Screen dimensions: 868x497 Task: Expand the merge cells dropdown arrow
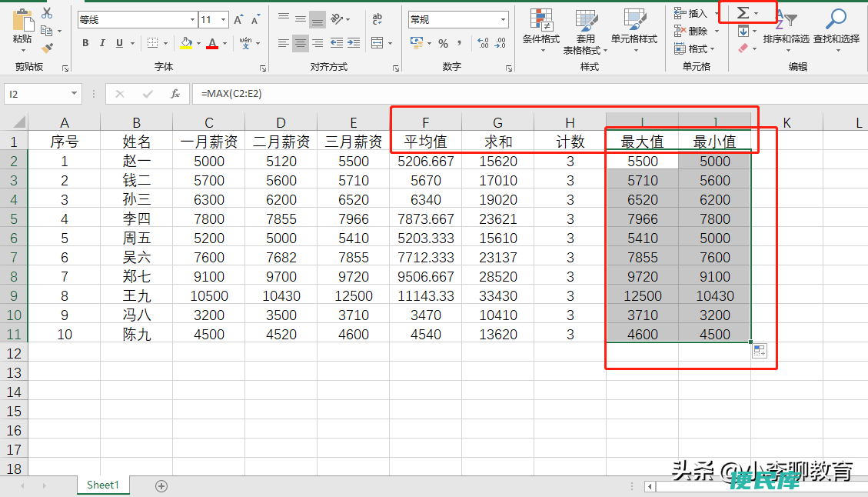(x=391, y=43)
